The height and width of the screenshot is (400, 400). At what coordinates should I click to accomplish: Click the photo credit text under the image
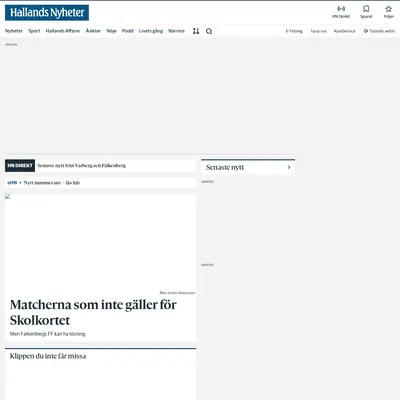(177, 293)
